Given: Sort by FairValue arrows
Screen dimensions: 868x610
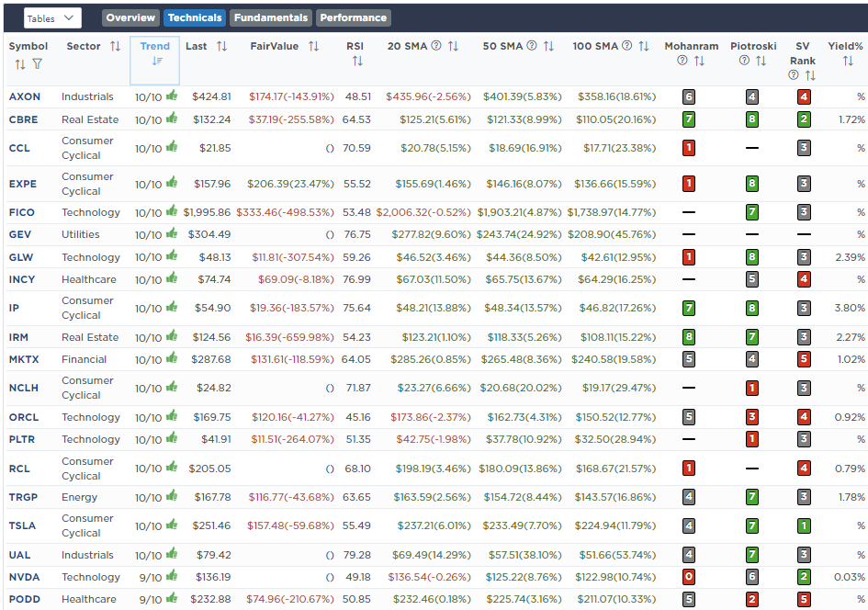Looking at the screenshot, I should [313, 46].
